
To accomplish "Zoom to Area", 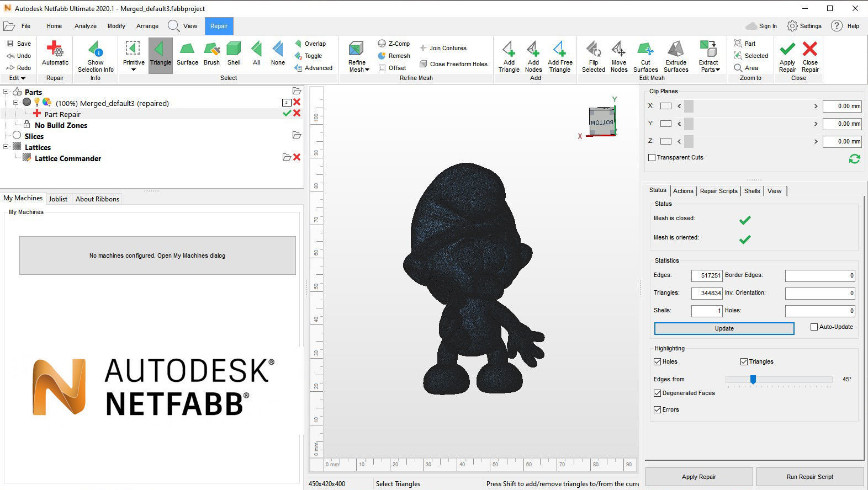I will coord(746,68).
